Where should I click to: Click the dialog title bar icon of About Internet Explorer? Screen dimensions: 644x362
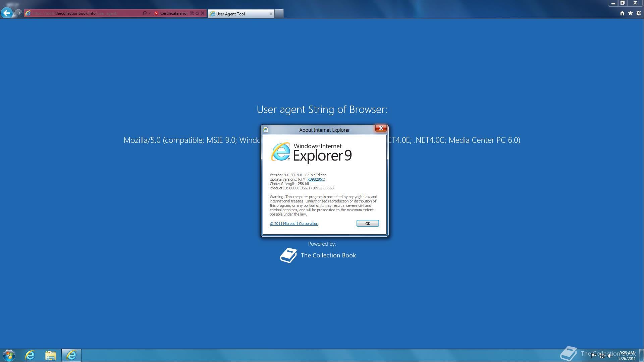[x=266, y=130]
